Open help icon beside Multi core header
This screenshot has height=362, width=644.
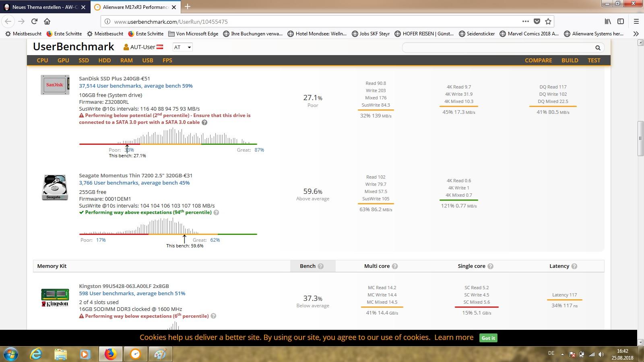[x=395, y=266]
